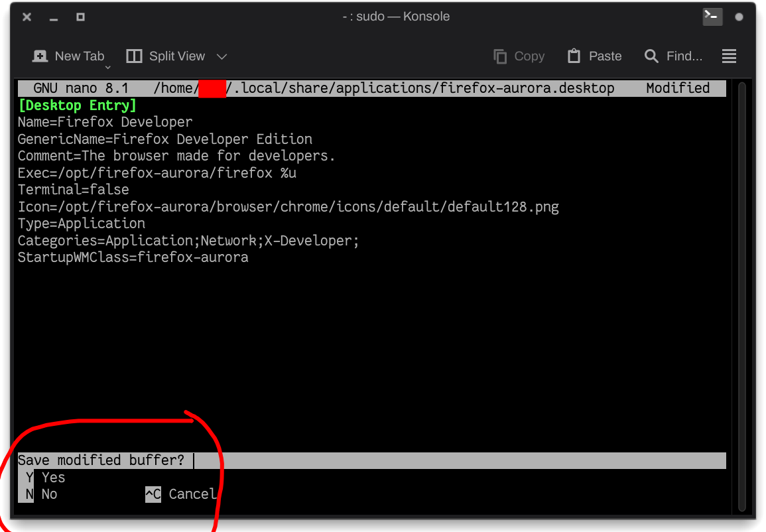
Task: Choose 'N No' to discard changes
Action: [x=38, y=494]
